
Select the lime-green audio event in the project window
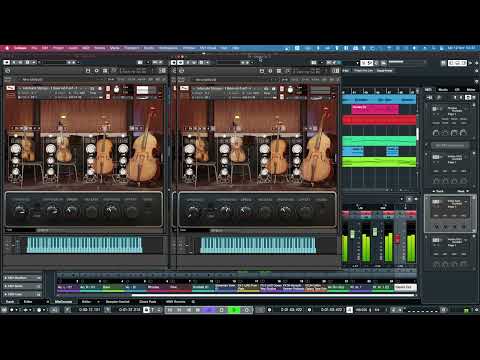(379, 162)
